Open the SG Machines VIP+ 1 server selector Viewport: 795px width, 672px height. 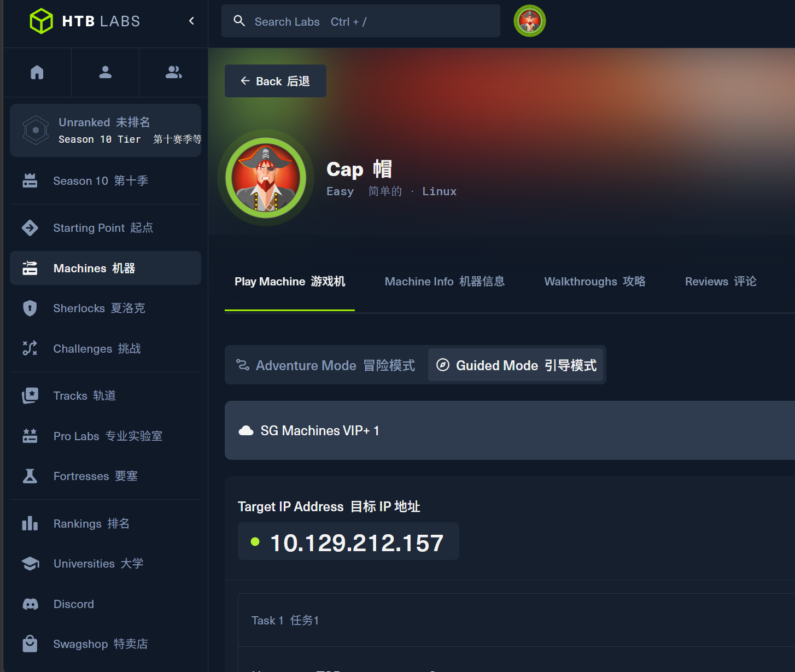[x=510, y=430]
